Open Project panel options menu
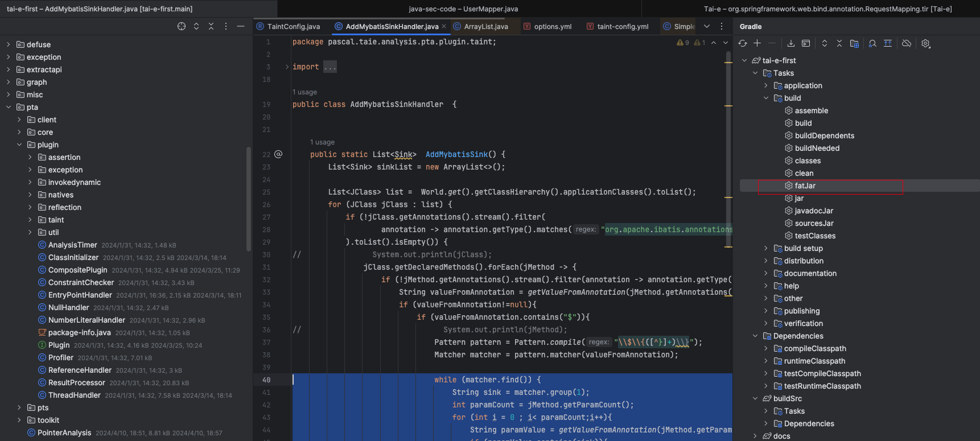Image resolution: width=980 pixels, height=441 pixels. [x=226, y=26]
